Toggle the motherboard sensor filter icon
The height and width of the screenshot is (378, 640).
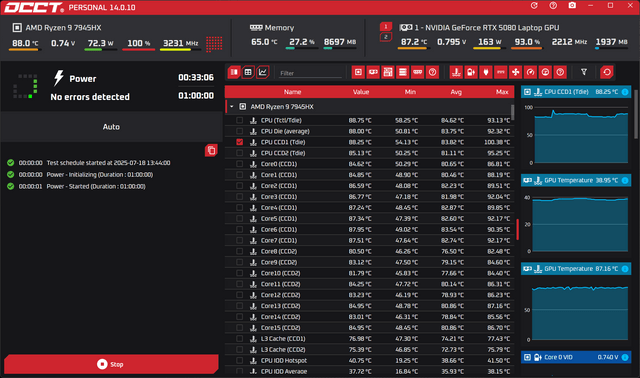pyautogui.click(x=388, y=72)
